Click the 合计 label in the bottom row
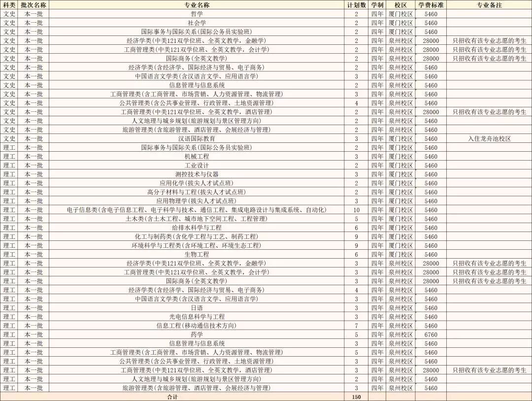This screenshot has width=532, height=401. pyautogui.click(x=173, y=397)
